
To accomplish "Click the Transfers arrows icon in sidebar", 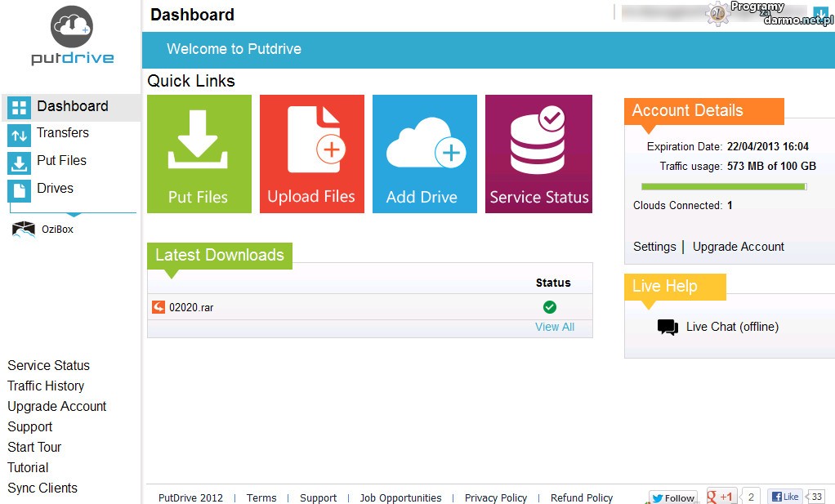I will click(19, 135).
